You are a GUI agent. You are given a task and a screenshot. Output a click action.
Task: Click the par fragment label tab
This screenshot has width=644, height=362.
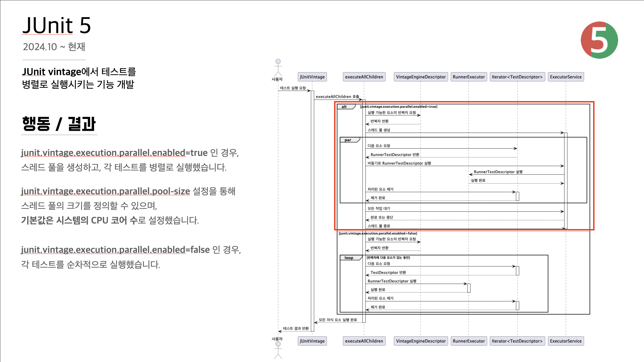click(348, 140)
